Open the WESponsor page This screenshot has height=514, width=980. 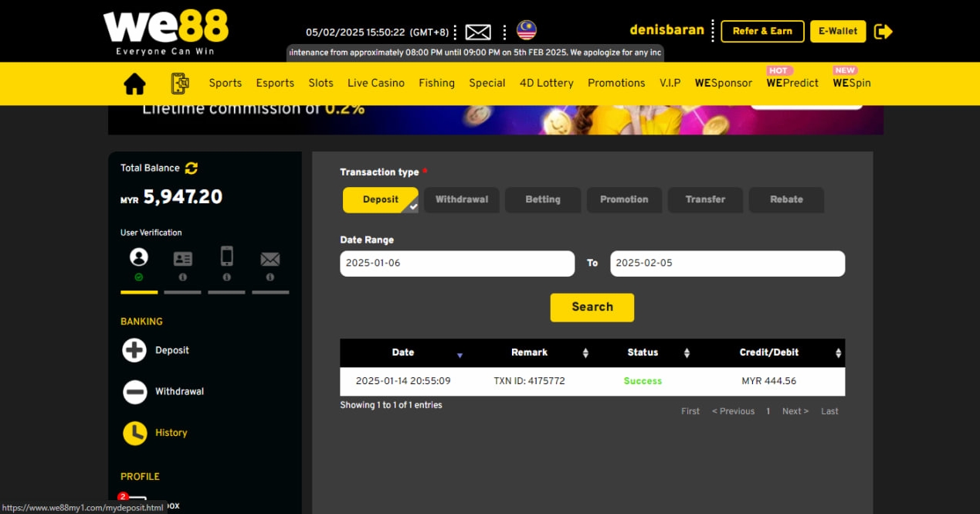point(724,83)
